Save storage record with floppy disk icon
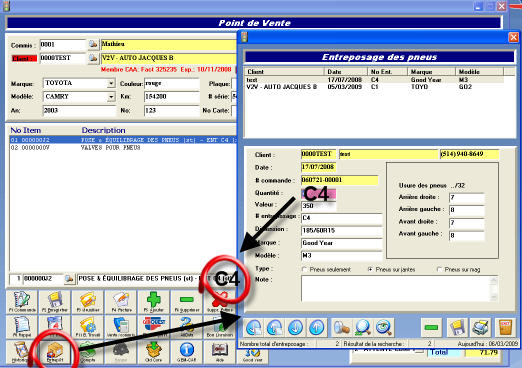 [457, 327]
